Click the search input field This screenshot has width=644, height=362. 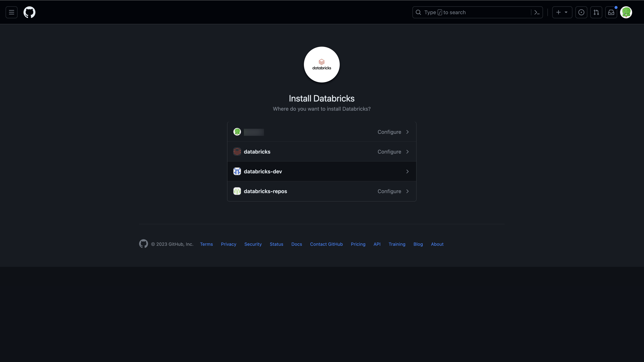tap(477, 12)
